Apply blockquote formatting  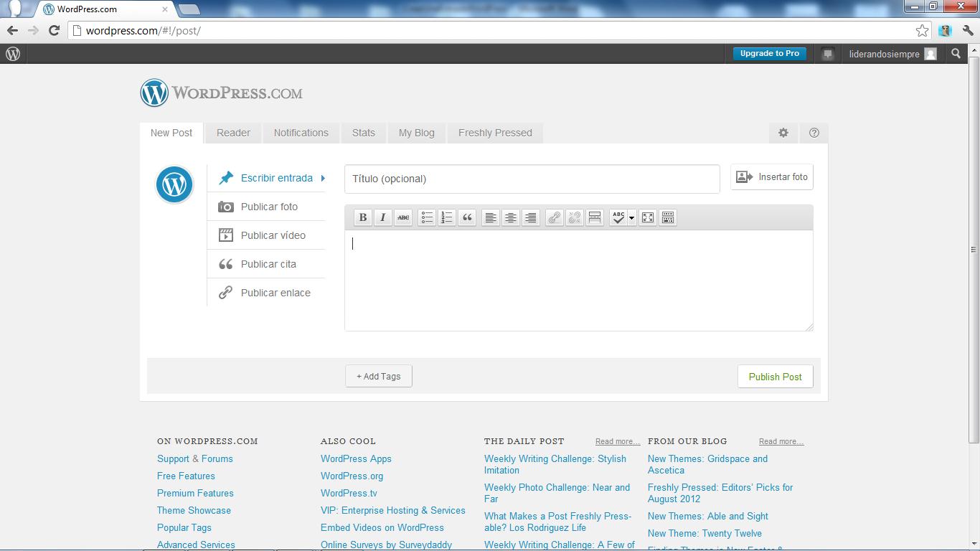467,217
